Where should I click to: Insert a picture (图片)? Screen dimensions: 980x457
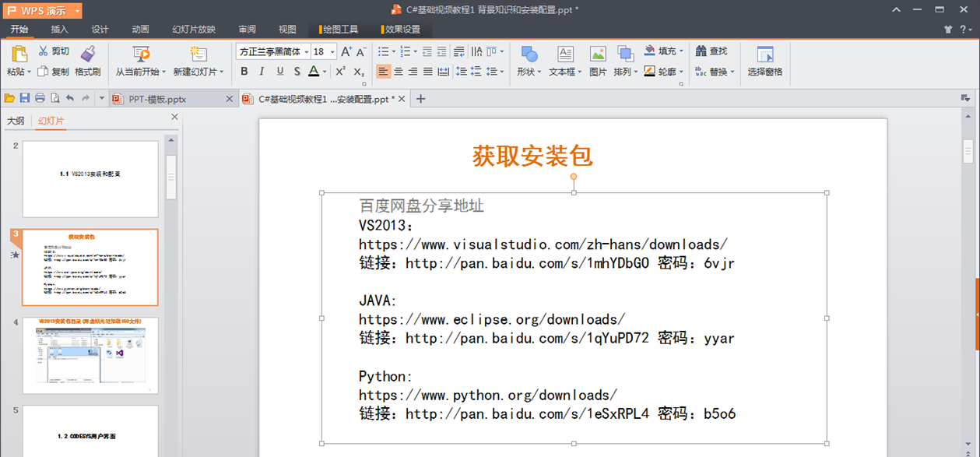(x=598, y=61)
